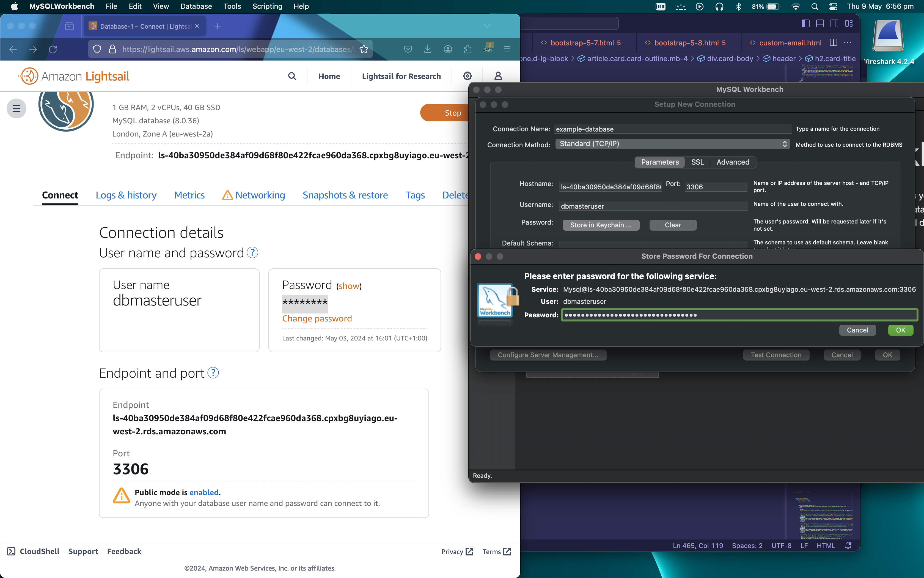Click Test Connection button
924x578 pixels.
pos(776,355)
